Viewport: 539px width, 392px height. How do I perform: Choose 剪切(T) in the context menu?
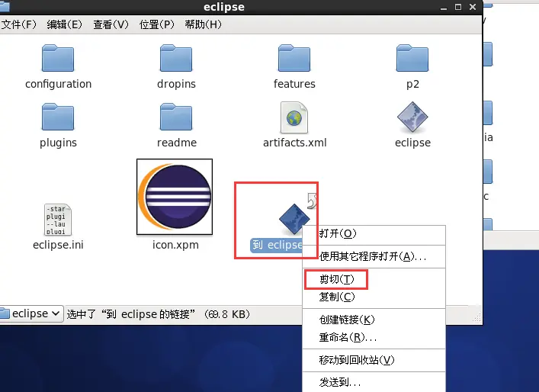[374, 279]
